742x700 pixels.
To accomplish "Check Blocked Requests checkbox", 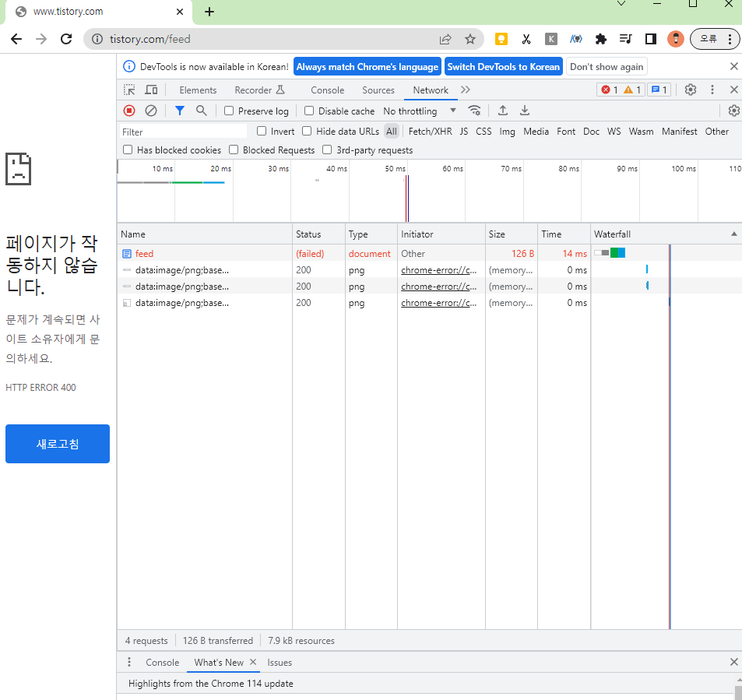I will (234, 150).
